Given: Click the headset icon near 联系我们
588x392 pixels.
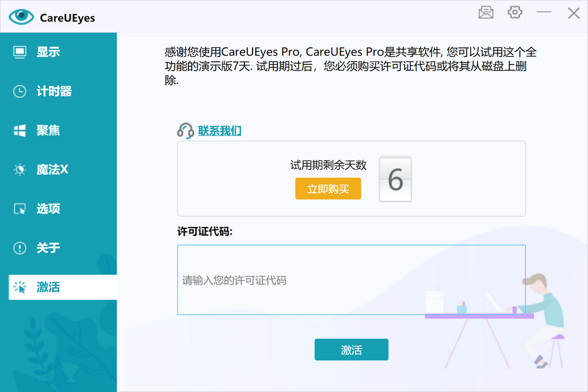Looking at the screenshot, I should click(185, 130).
